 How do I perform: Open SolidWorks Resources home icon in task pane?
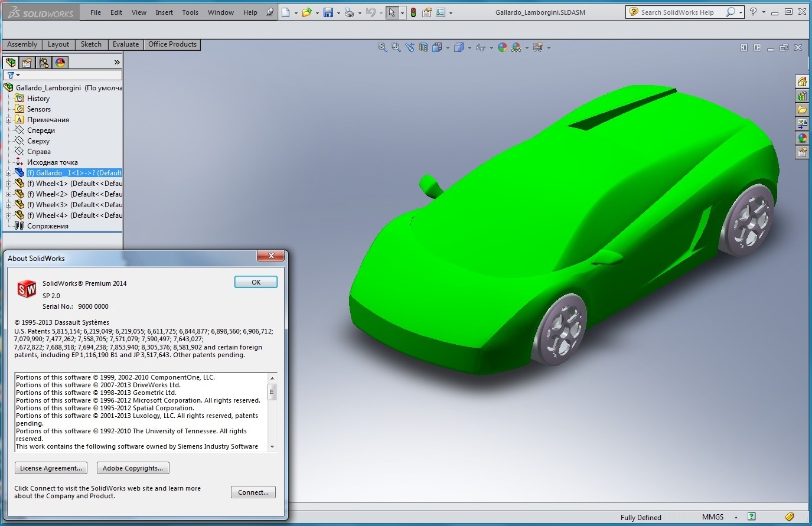(x=802, y=81)
